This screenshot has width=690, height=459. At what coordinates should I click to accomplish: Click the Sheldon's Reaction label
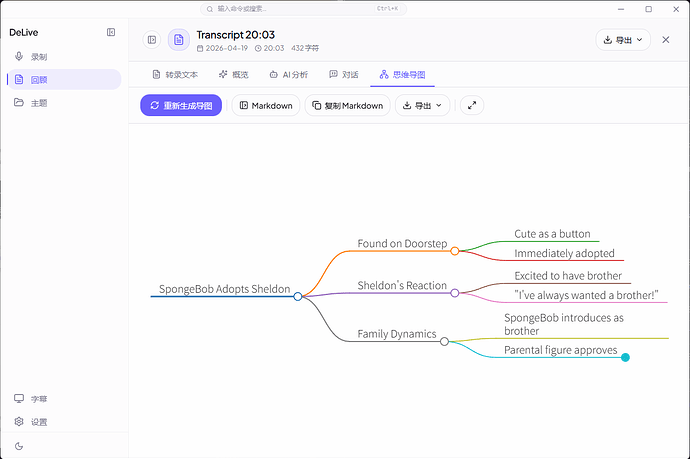point(402,286)
